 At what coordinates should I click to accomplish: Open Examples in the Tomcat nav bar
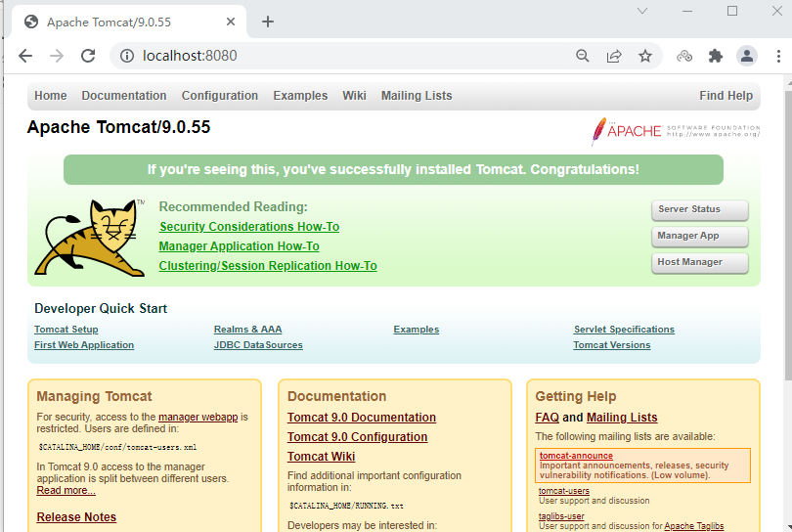click(300, 96)
